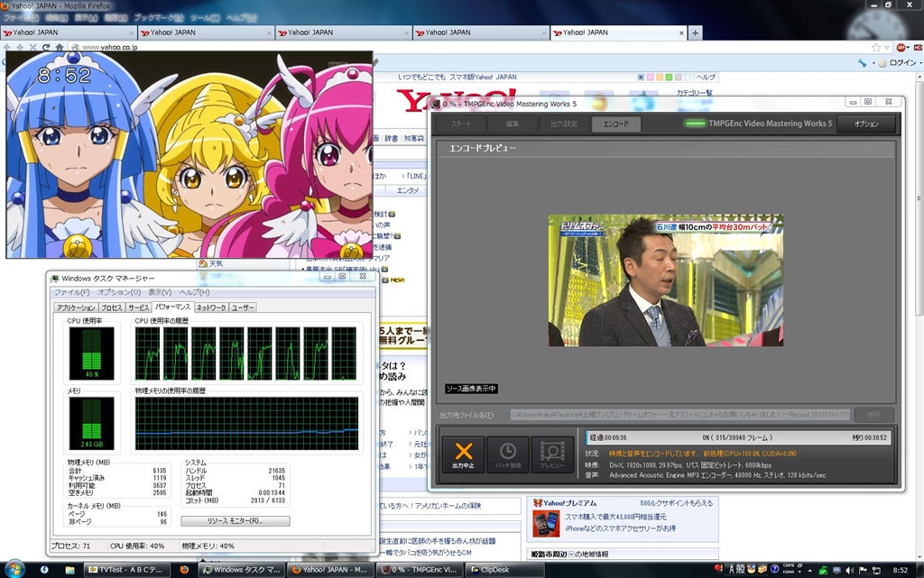Switch to the サービス tab in Task Manager
Screen dimensions: 924x578
pos(138,307)
